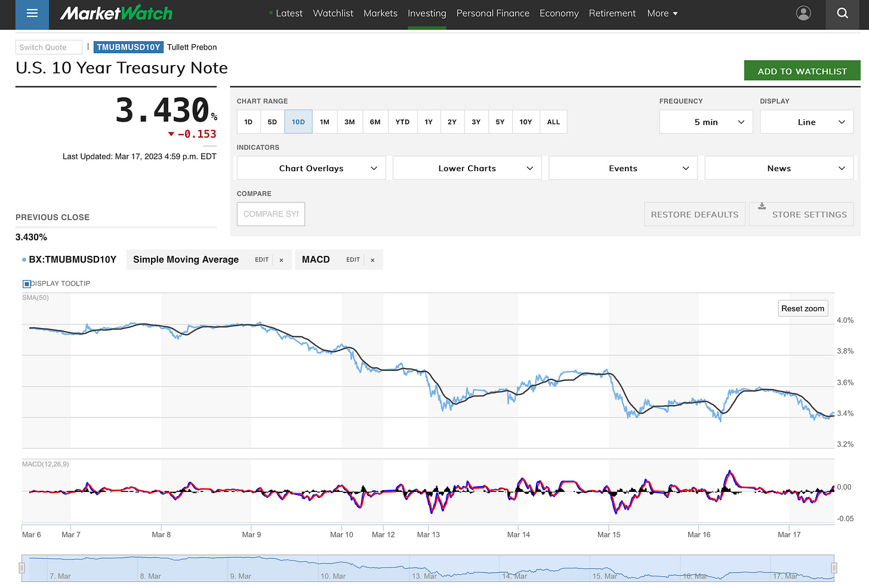Select the 1Y chart range
869x588 pixels.
point(429,122)
